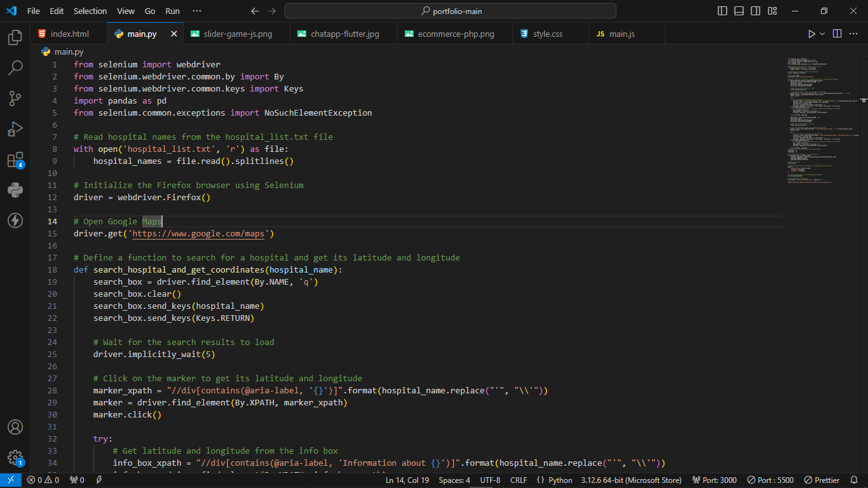Open the File menu
The height and width of the screenshot is (488, 868).
(34, 11)
